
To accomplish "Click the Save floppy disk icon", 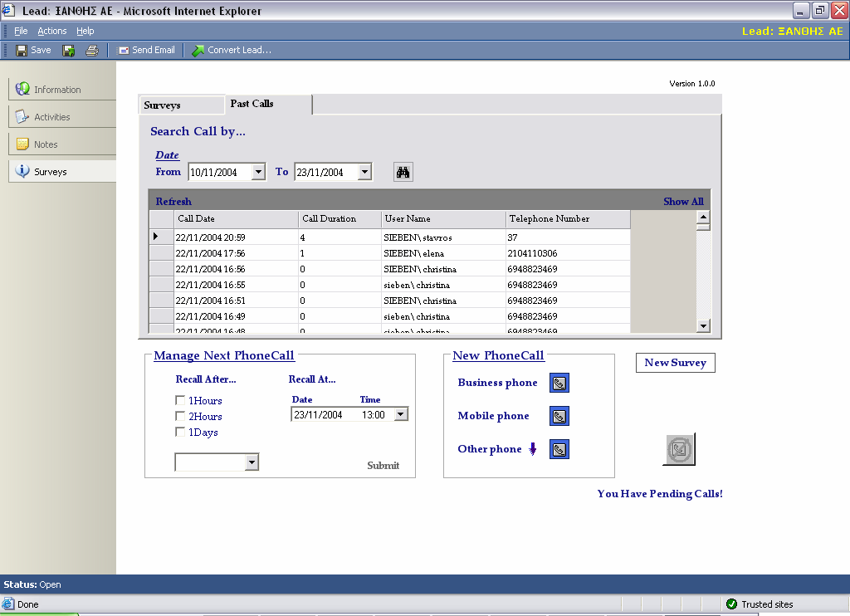I will tap(22, 51).
